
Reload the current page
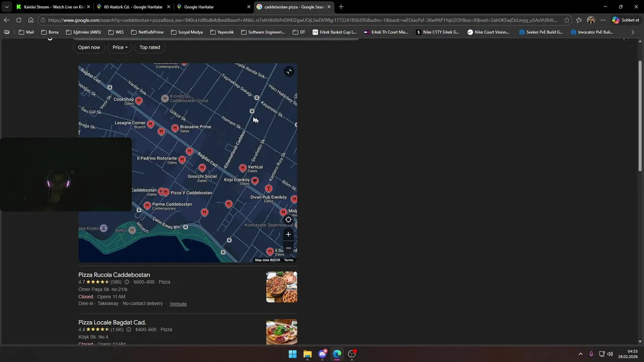pos(19,20)
